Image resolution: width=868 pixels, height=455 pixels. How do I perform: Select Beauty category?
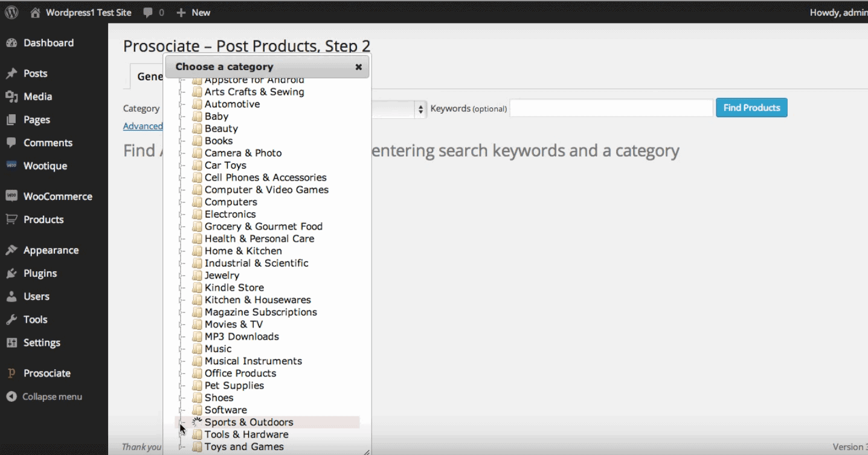[221, 129]
